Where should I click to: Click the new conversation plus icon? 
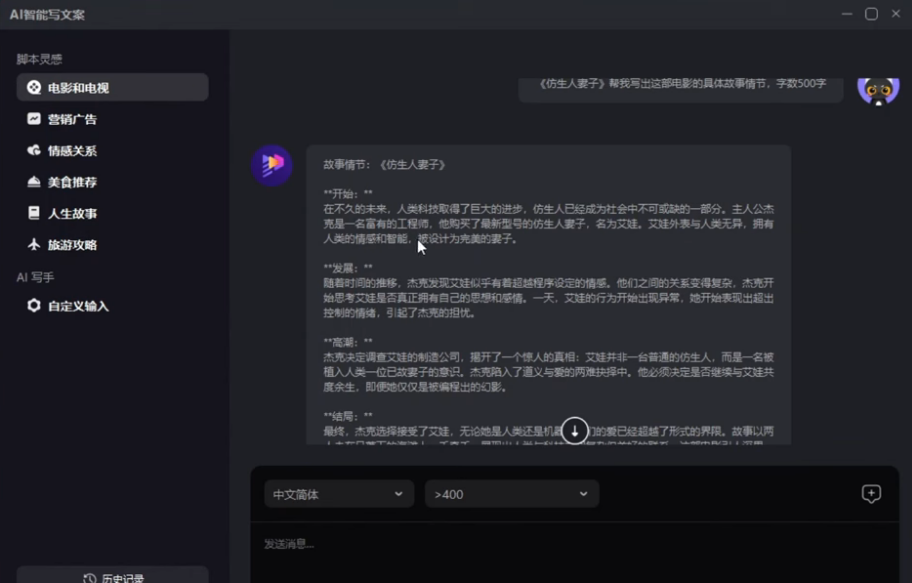pyautogui.click(x=871, y=493)
